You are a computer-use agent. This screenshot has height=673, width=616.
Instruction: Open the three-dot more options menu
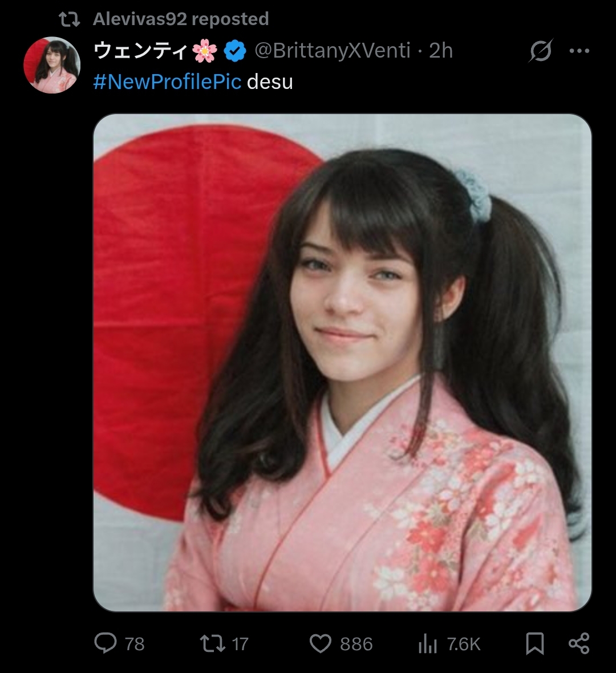click(579, 51)
